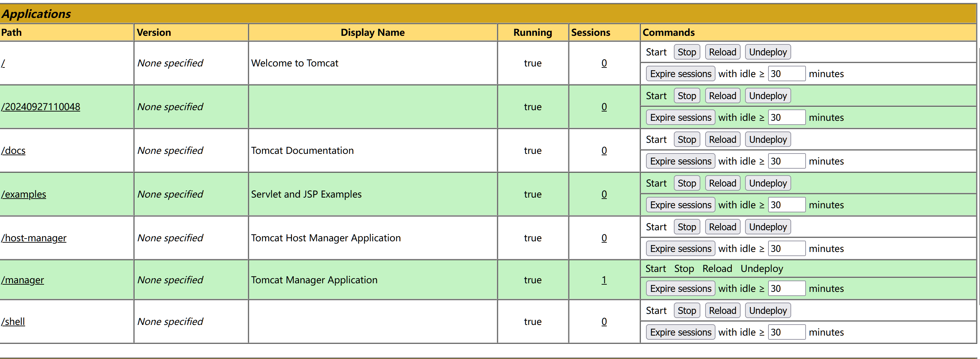Edit idle minutes field for /host-manager
The height and width of the screenshot is (359, 980).
787,249
